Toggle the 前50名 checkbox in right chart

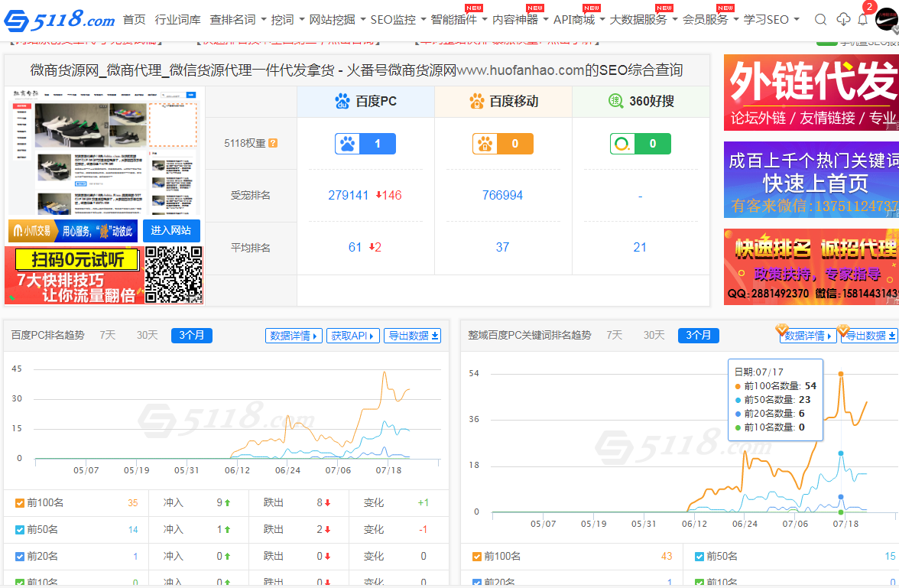click(x=699, y=557)
